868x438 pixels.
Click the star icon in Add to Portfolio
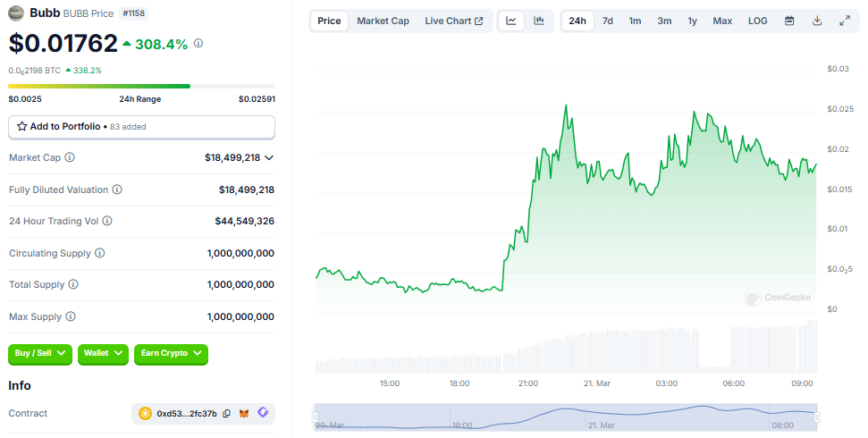tap(22, 126)
